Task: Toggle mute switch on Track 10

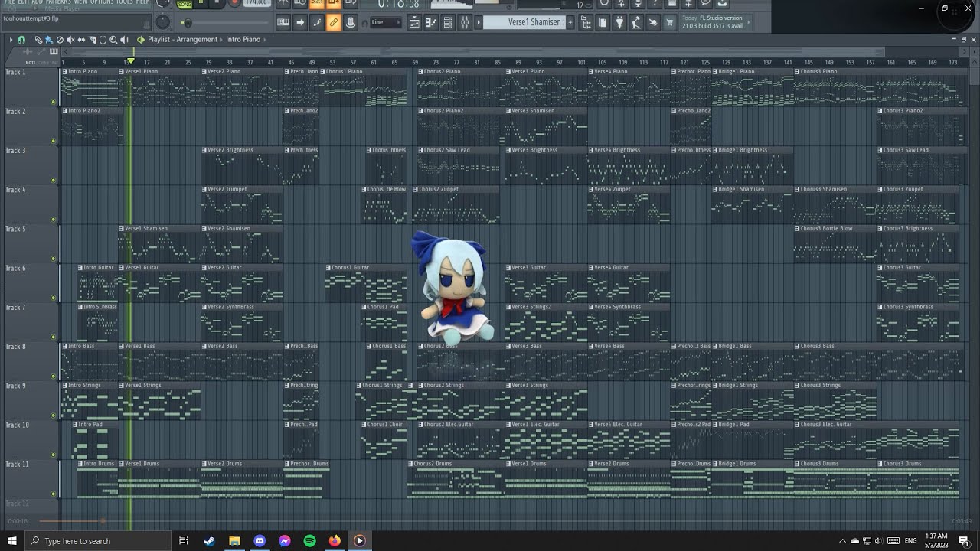Action: (54, 455)
